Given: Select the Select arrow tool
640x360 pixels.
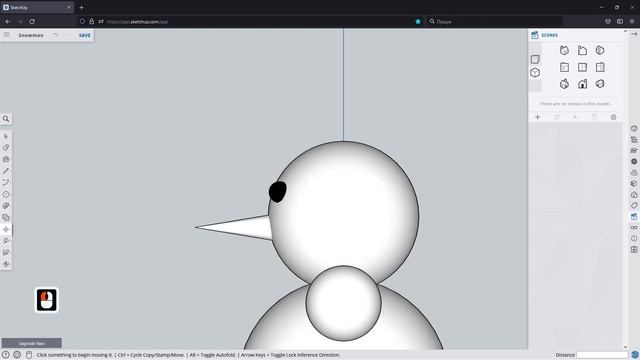Looking at the screenshot, I should (6, 136).
